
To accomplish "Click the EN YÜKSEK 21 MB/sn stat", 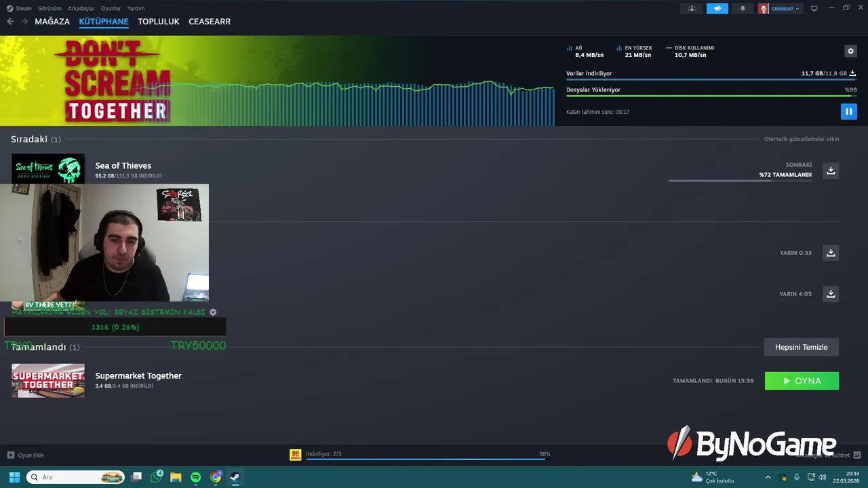I will pyautogui.click(x=635, y=52).
